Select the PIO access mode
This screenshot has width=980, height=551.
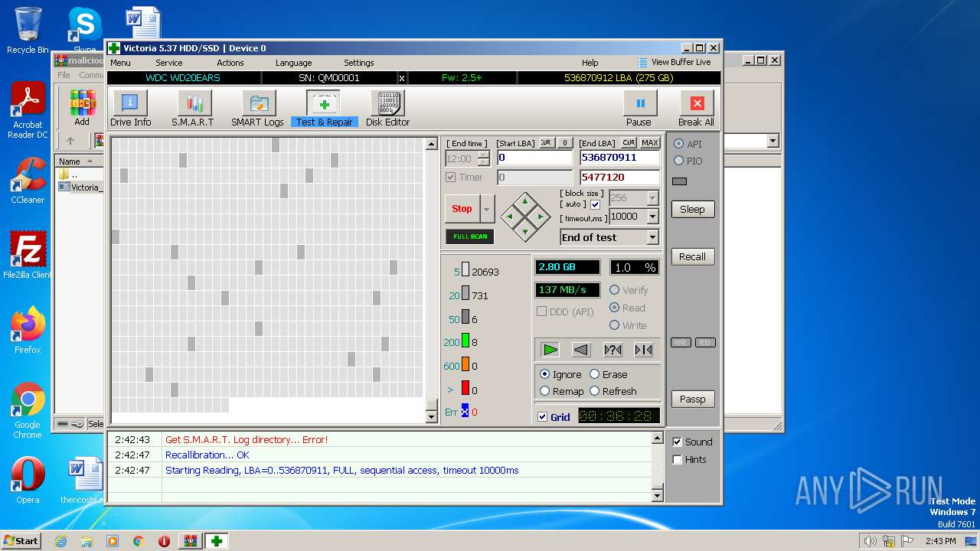(x=688, y=161)
